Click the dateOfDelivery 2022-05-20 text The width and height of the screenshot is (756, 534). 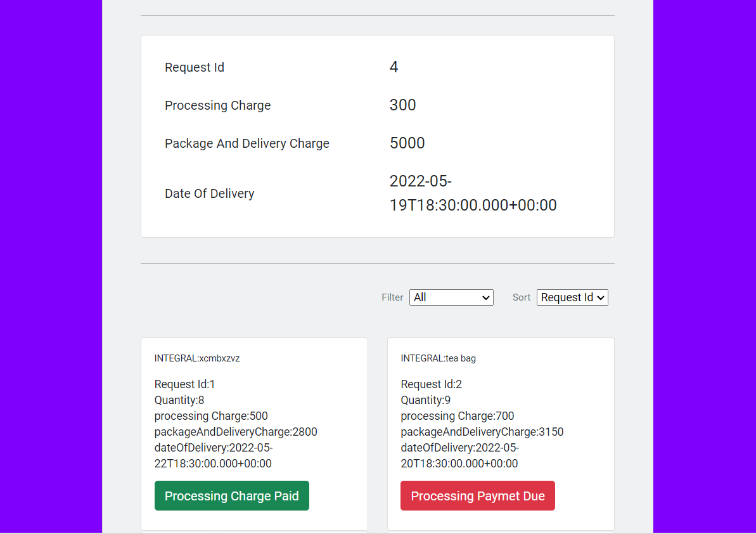[x=460, y=455]
